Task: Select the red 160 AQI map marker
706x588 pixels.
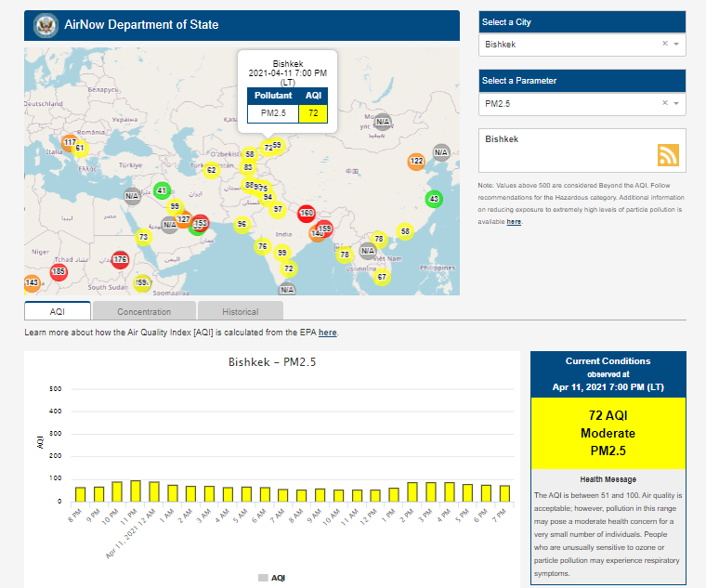Action: [307, 214]
